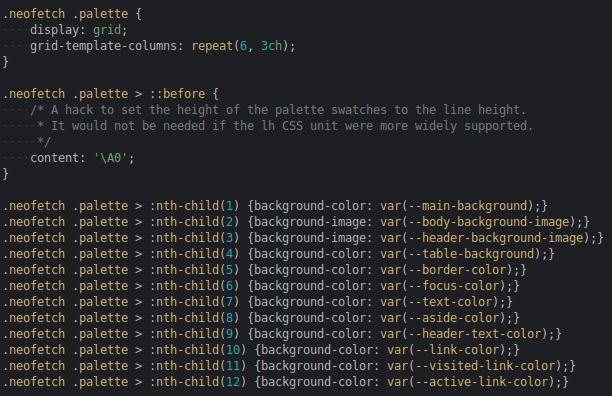612x396 pixels.
Task: Click the nth-child(12) rule with --active-link-color
Action: click(285, 382)
